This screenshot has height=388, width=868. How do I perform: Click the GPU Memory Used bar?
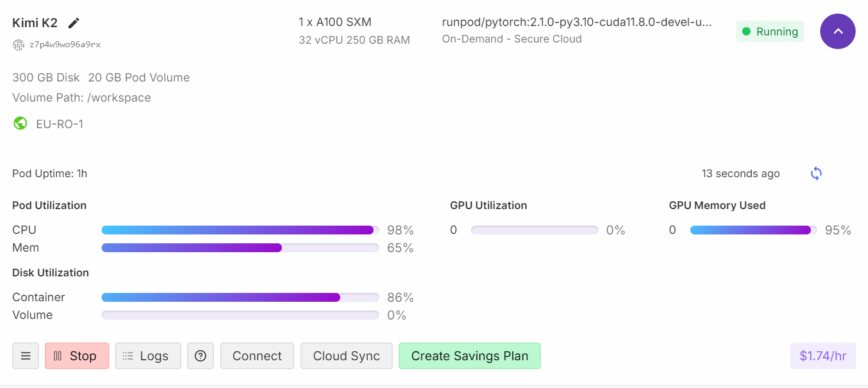tap(753, 230)
